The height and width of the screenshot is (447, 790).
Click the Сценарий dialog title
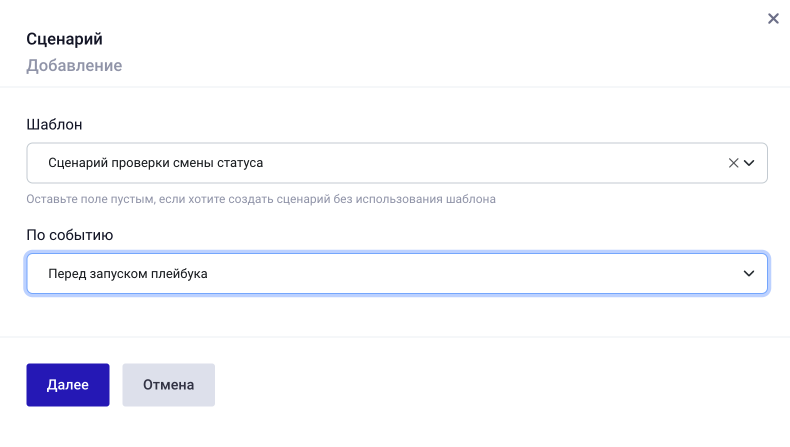[x=64, y=40]
